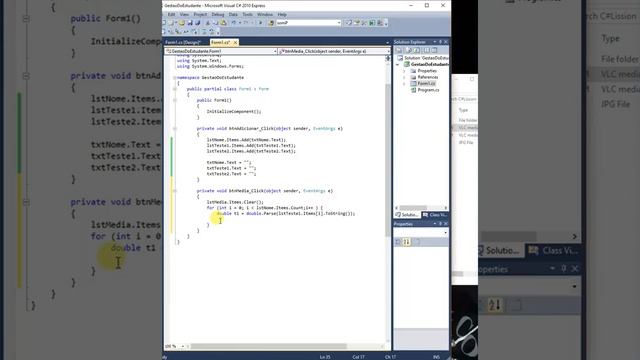Click the 'double t1 = double.Parse' code line

286,213
